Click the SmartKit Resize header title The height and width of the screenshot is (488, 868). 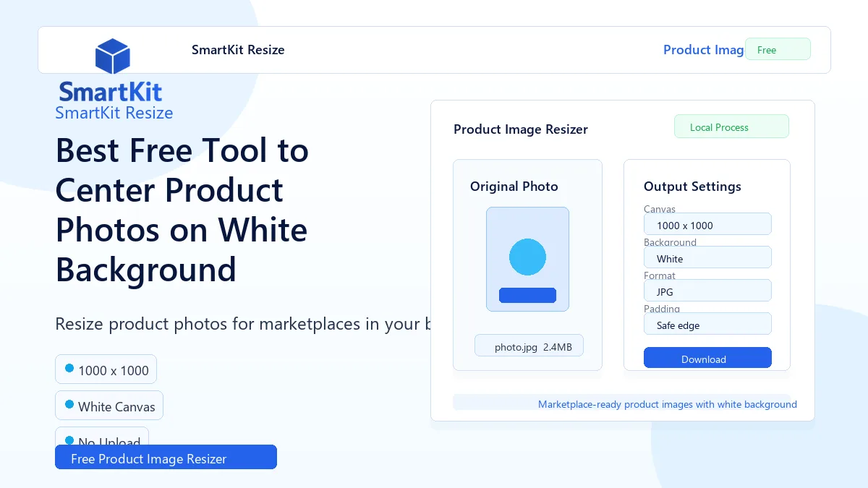238,50
